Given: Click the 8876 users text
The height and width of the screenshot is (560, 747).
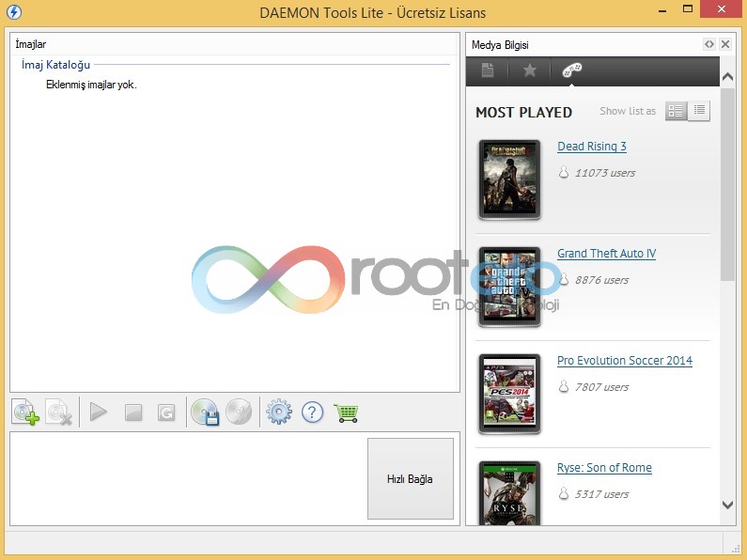Looking at the screenshot, I should (x=601, y=280).
